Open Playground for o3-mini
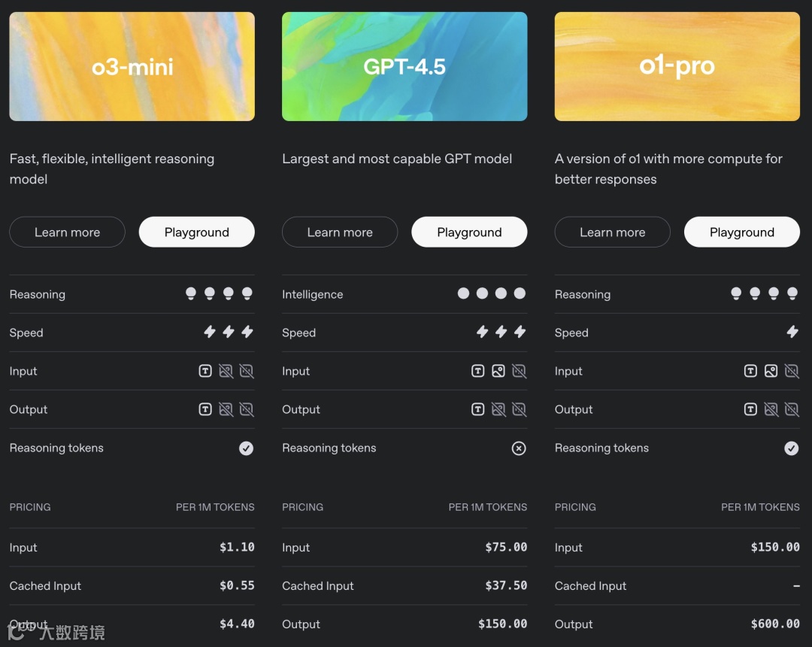This screenshot has height=647, width=812. [197, 232]
